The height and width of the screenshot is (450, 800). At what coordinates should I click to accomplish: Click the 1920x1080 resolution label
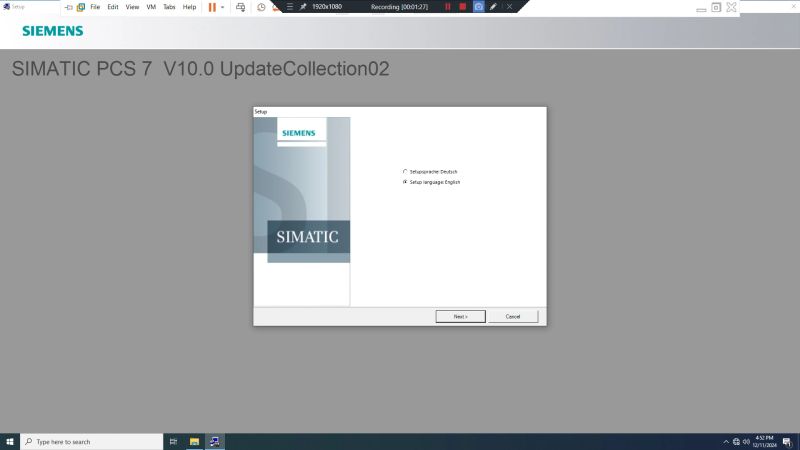pos(327,7)
